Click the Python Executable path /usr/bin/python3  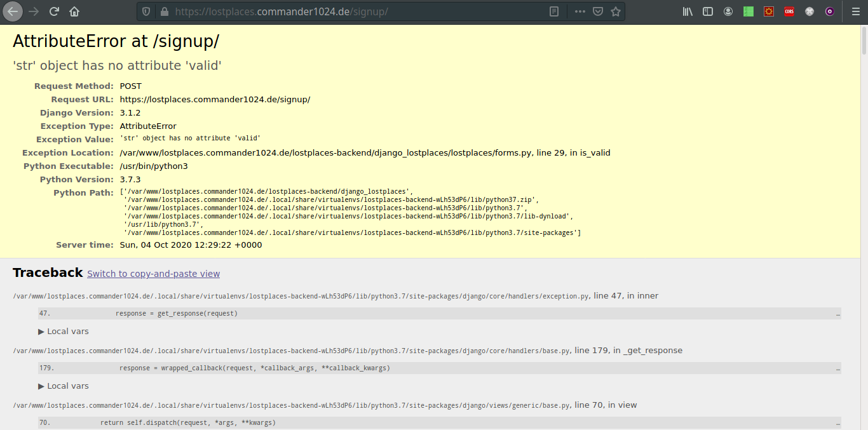pos(154,166)
